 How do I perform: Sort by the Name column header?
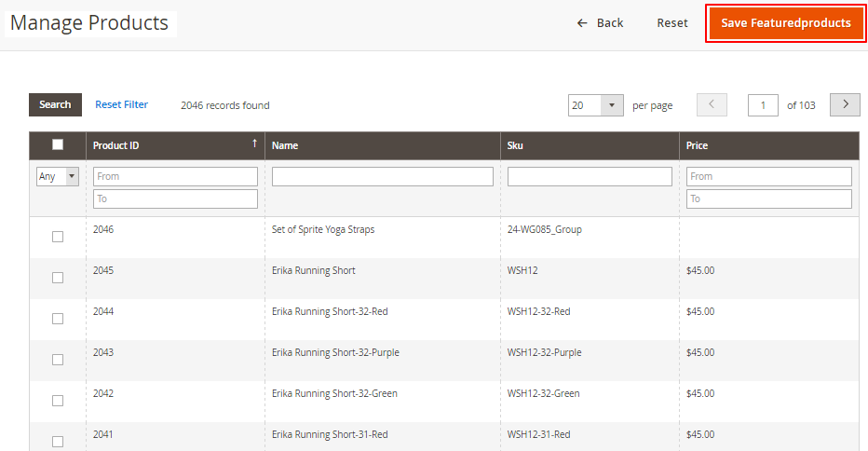click(x=285, y=145)
